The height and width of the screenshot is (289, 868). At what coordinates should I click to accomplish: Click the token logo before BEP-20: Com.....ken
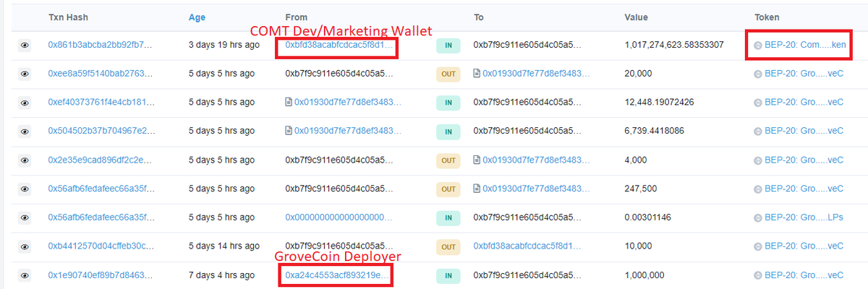[x=758, y=45]
